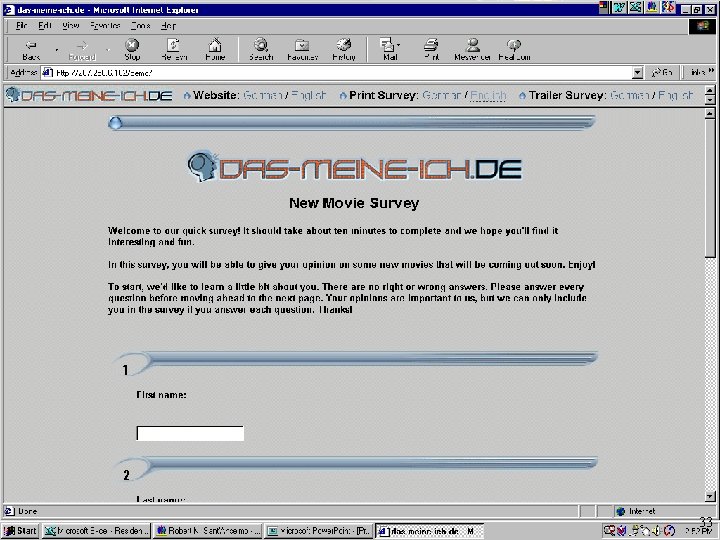This screenshot has height=540, width=720.
Task: Go to the Home page
Action: (215, 50)
